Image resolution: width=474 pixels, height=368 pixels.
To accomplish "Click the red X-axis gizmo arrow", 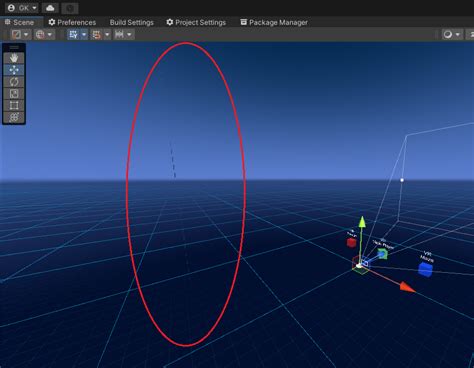I will [x=407, y=287].
